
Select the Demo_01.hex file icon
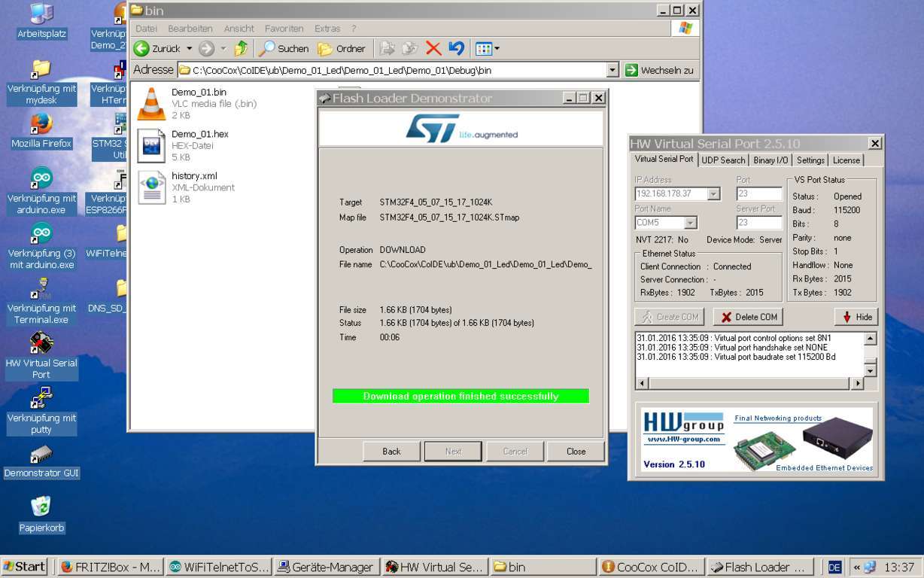coord(151,146)
